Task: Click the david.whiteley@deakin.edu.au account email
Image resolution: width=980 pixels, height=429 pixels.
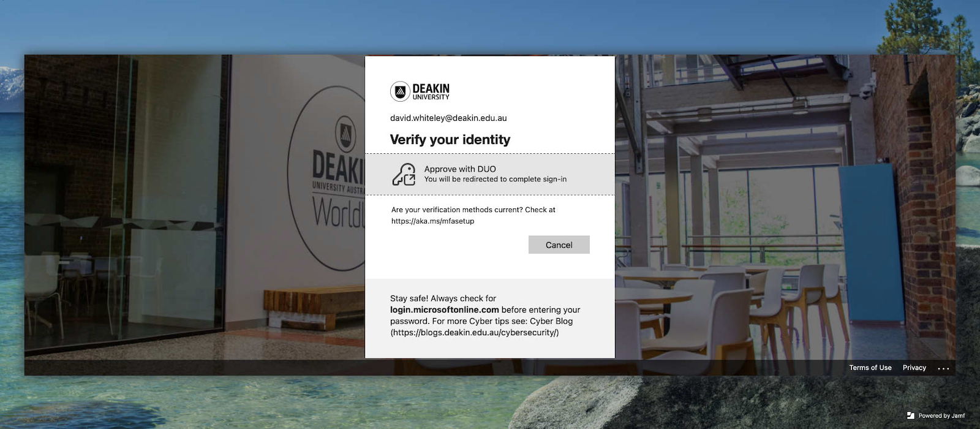Action: point(448,118)
